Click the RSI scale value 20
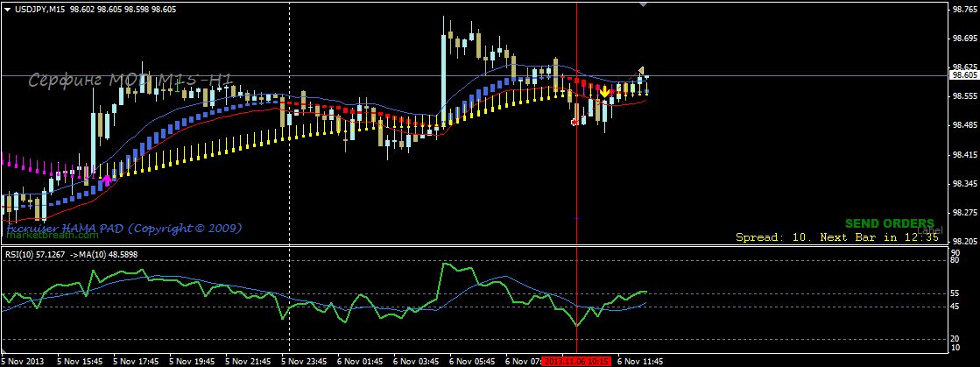The width and height of the screenshot is (980, 367). 955,339
